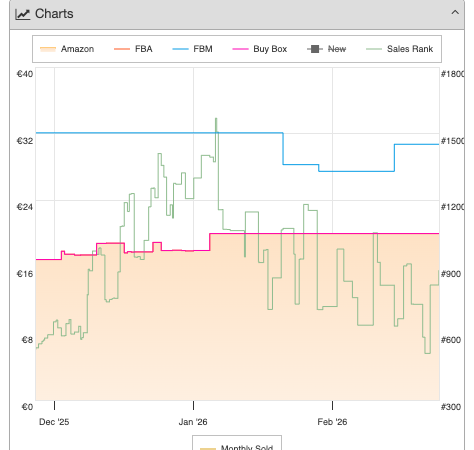The image size is (474, 450).
Task: Click the orange Amazon color swatch
Action: click(48, 49)
